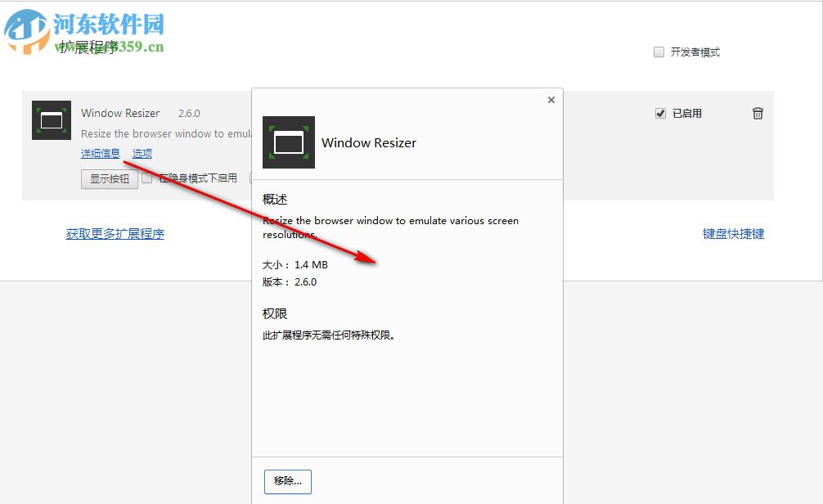The image size is (823, 504).
Task: Click the version number 2.6.0
Action: [x=191, y=113]
